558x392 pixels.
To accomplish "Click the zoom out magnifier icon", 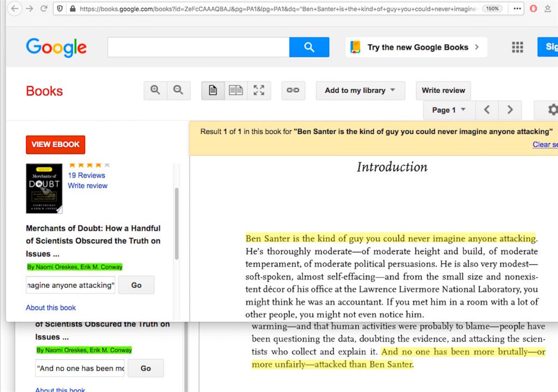I will pos(178,91).
